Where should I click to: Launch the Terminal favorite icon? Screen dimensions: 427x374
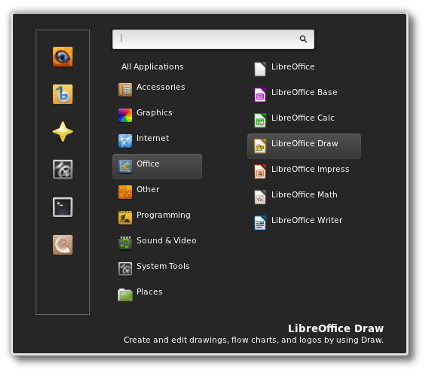(63, 207)
